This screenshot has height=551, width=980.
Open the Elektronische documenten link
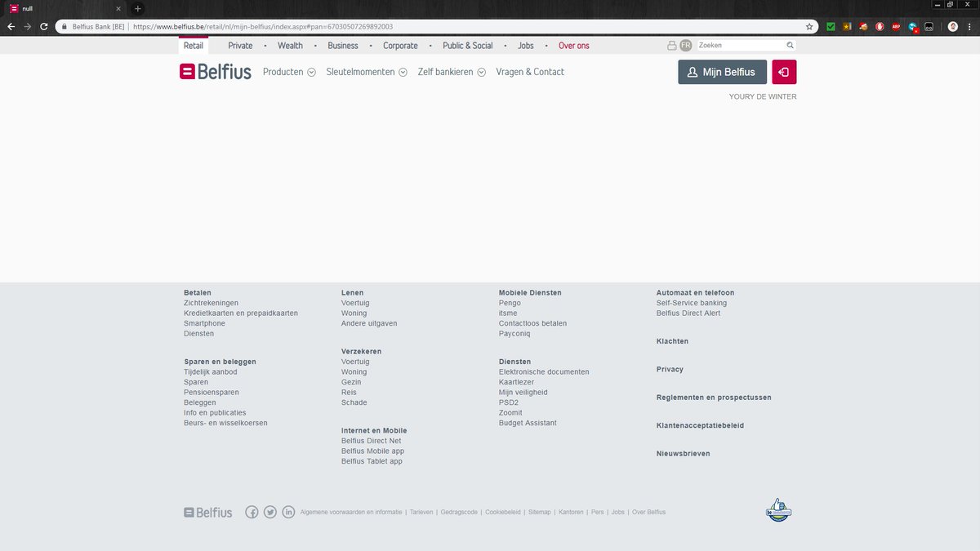pyautogui.click(x=544, y=372)
